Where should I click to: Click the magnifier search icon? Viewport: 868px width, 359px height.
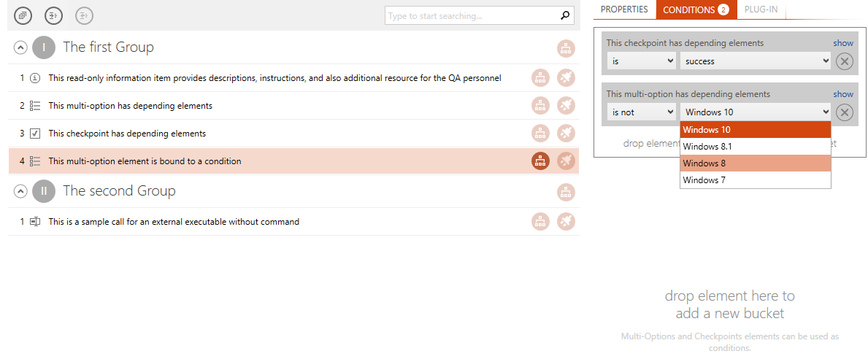(564, 15)
